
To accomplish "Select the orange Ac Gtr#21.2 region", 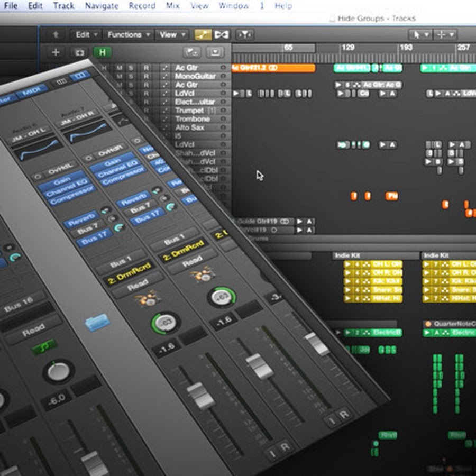I will (273, 68).
